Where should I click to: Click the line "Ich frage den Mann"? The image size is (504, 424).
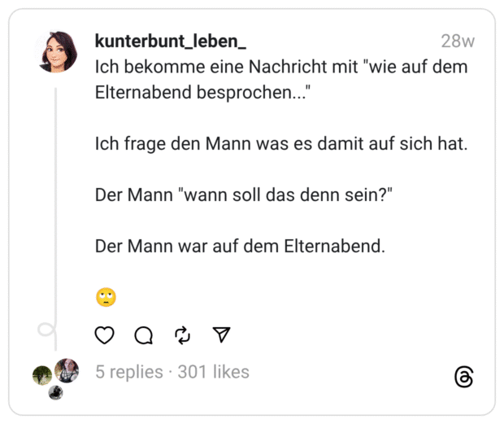coord(281,145)
